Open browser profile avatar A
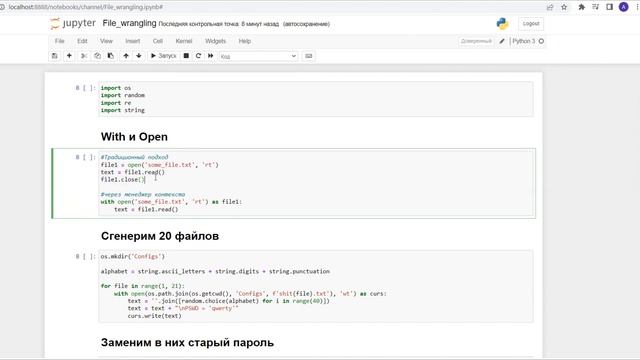The height and width of the screenshot is (360, 640). [624, 7]
